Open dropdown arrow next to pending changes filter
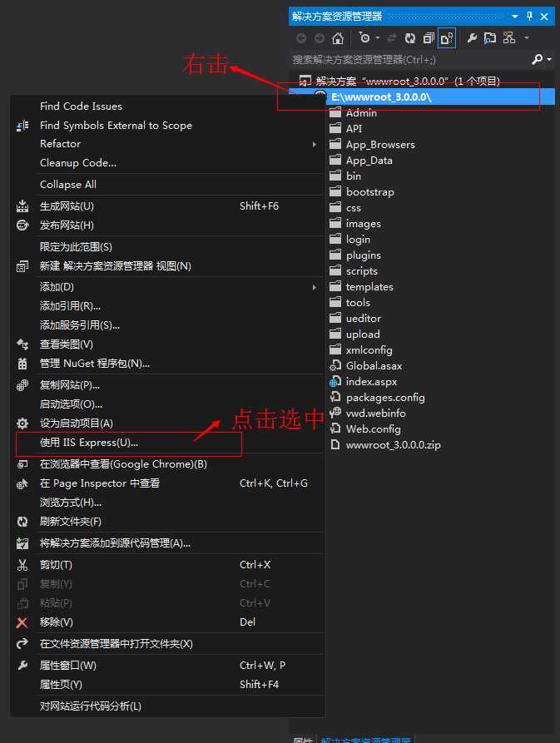The width and height of the screenshot is (560, 743). [x=378, y=38]
